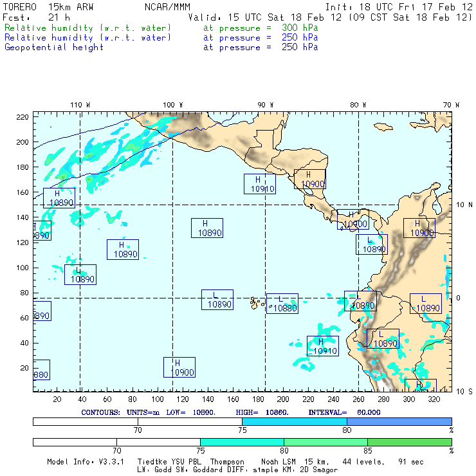
Task: Click the 'Geopotential height' label
Action: 54,48
